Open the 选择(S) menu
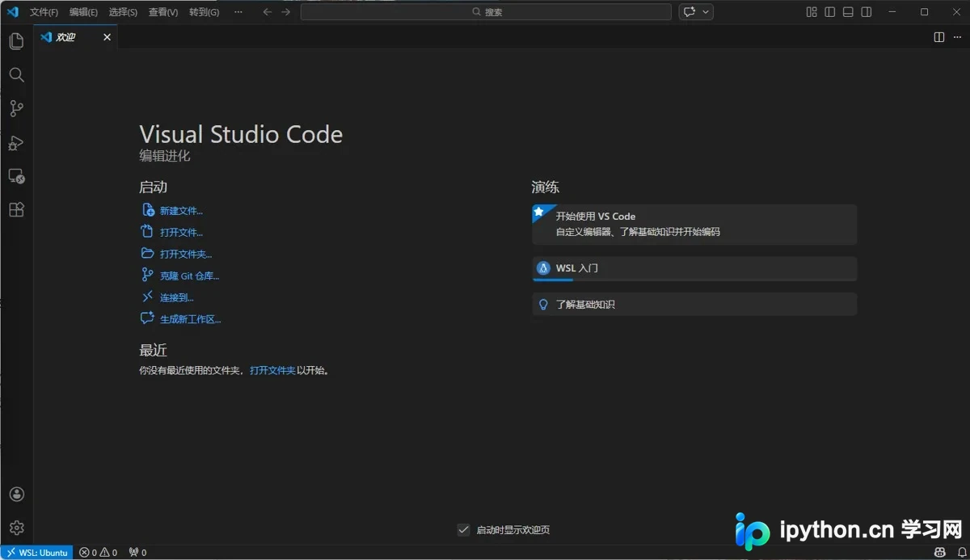Image resolution: width=970 pixels, height=560 pixels. (x=123, y=12)
